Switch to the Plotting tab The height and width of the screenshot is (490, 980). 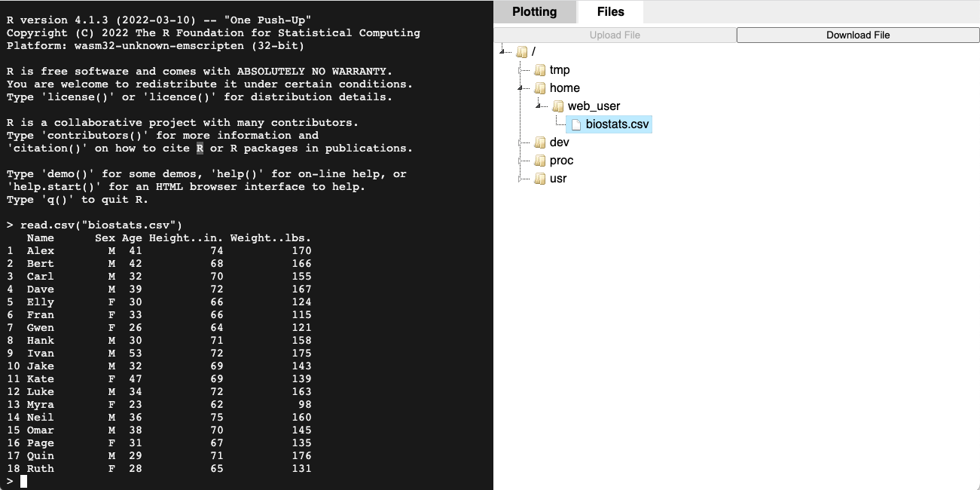pos(534,12)
